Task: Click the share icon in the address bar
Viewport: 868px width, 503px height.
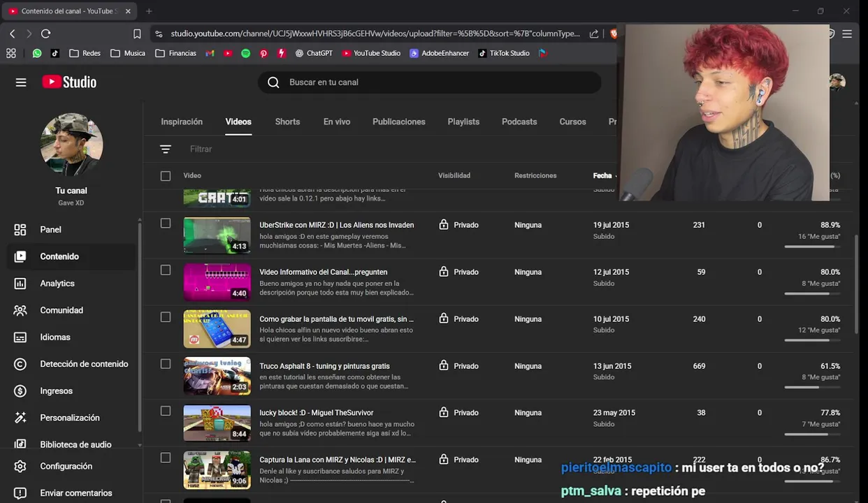Action: click(594, 34)
